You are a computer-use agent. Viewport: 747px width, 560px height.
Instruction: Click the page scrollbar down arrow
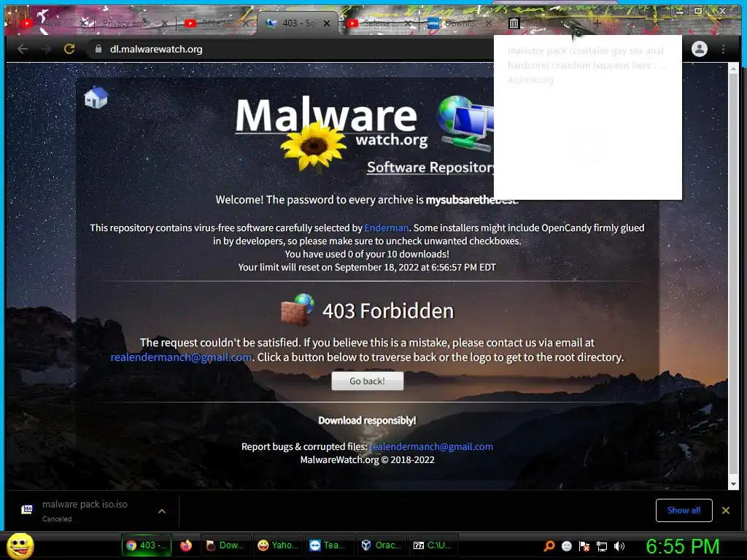tap(734, 484)
